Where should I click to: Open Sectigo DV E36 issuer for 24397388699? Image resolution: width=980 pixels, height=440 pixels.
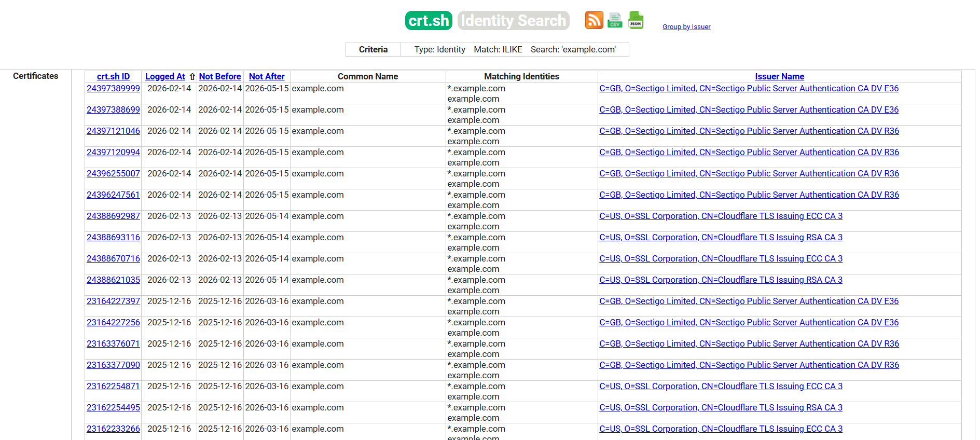[749, 109]
